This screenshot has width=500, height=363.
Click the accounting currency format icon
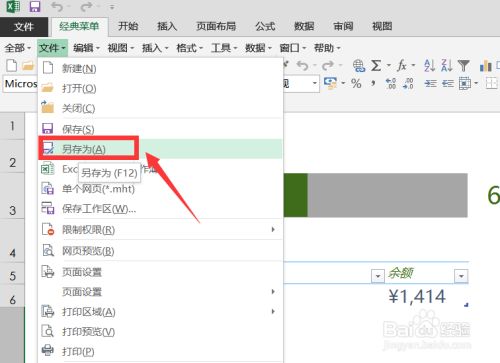(x=330, y=83)
